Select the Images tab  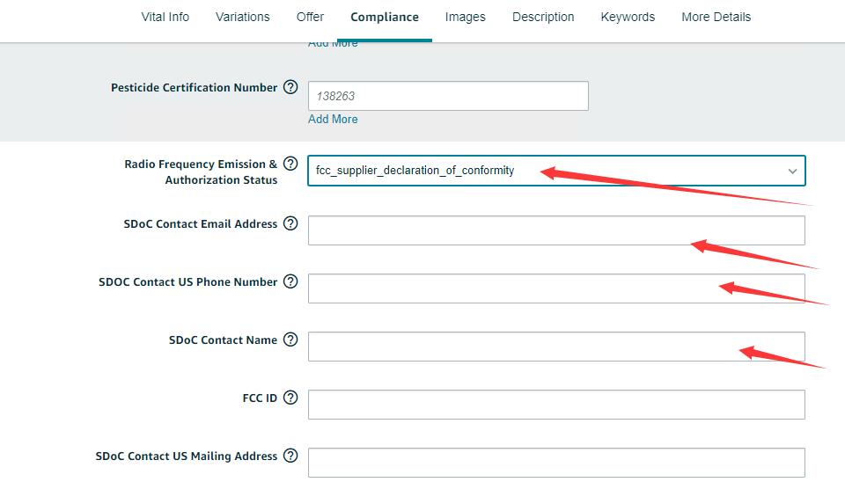465,17
